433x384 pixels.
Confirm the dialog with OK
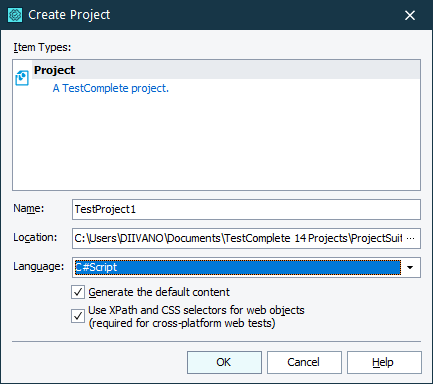pyautogui.click(x=224, y=362)
